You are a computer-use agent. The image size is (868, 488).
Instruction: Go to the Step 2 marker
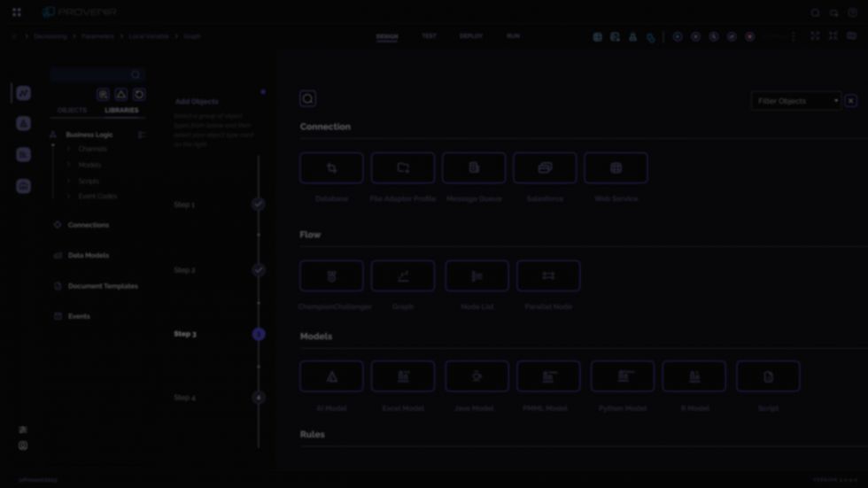[258, 270]
